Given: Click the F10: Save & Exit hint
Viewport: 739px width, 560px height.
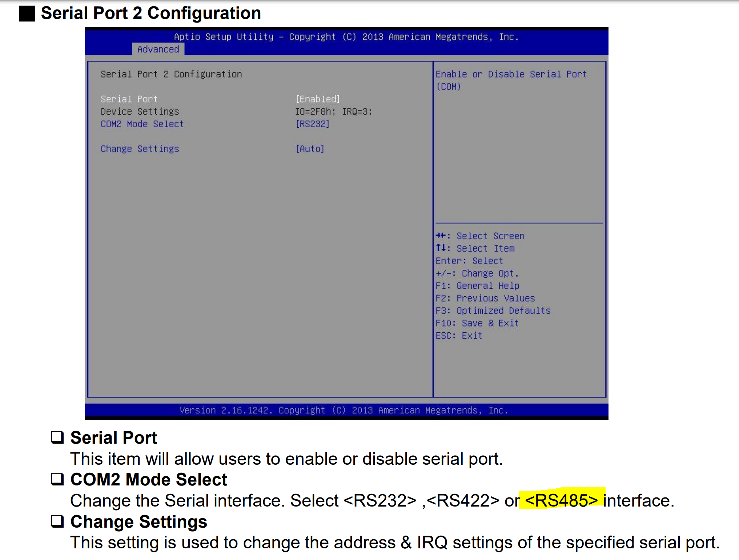Looking at the screenshot, I should pos(477,323).
